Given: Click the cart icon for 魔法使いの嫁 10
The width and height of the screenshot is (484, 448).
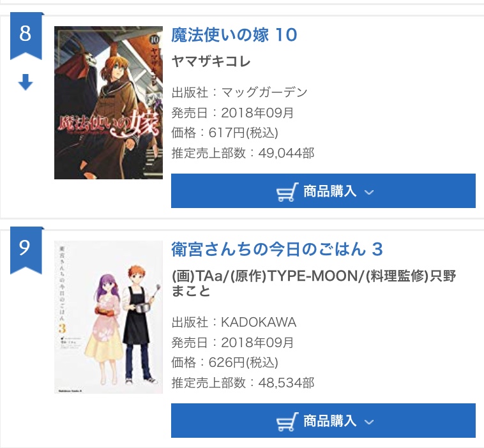Looking at the screenshot, I should [x=287, y=191].
